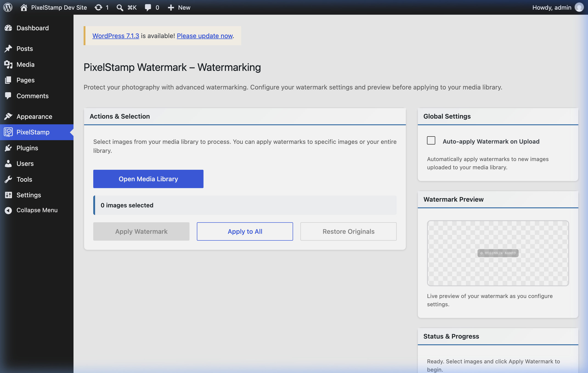Open the updates refresh icon
The width and height of the screenshot is (588, 373).
click(x=98, y=7)
